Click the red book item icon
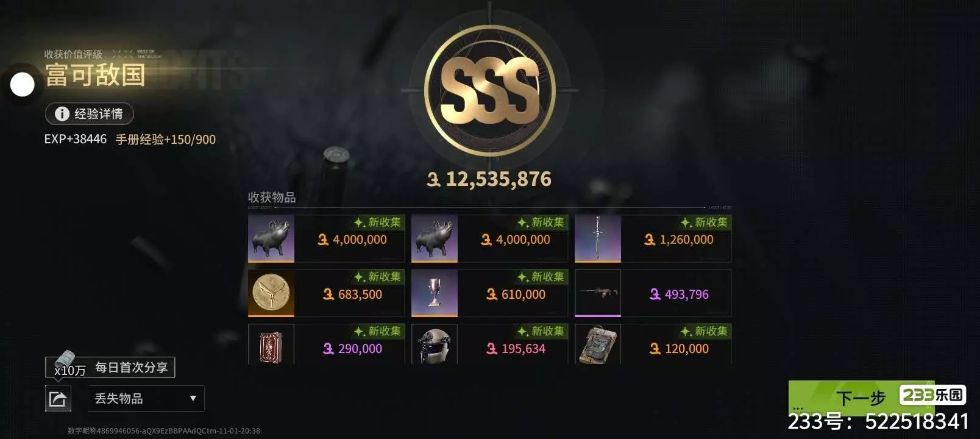 271,344
